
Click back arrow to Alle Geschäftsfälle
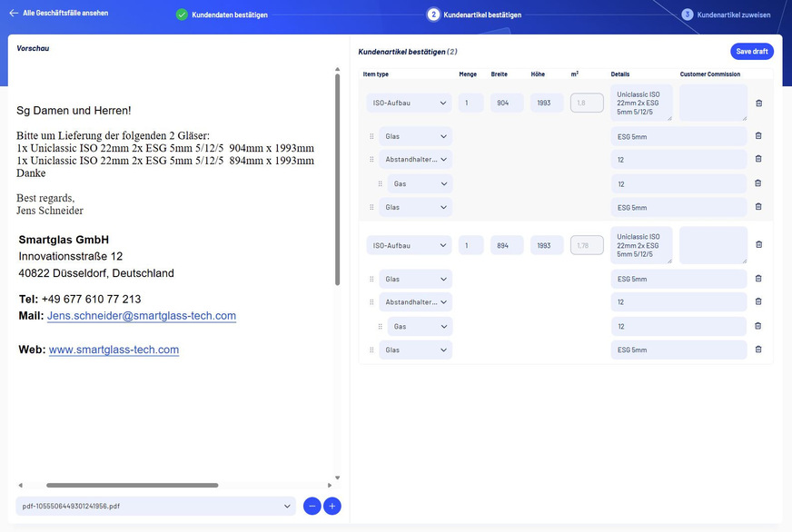[x=14, y=14]
